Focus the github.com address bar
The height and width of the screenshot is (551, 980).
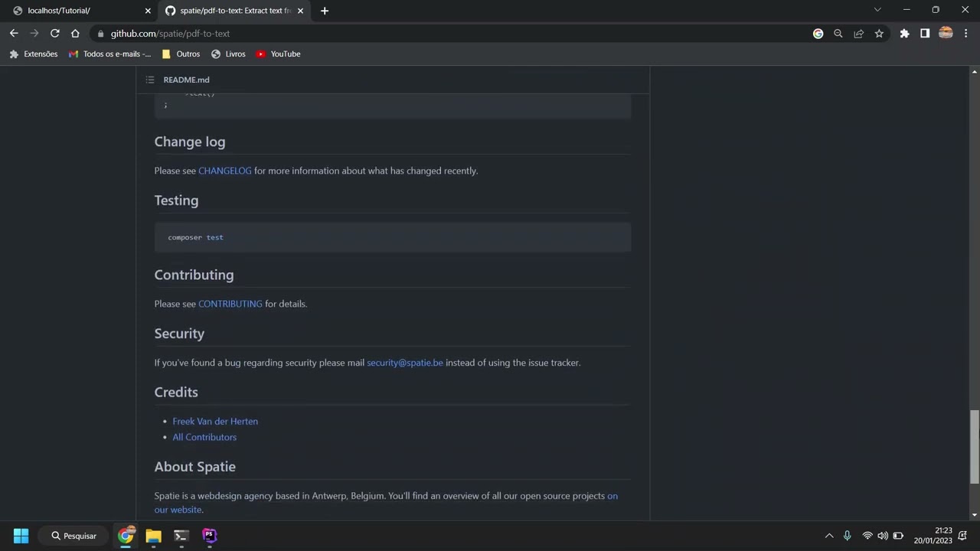452,34
